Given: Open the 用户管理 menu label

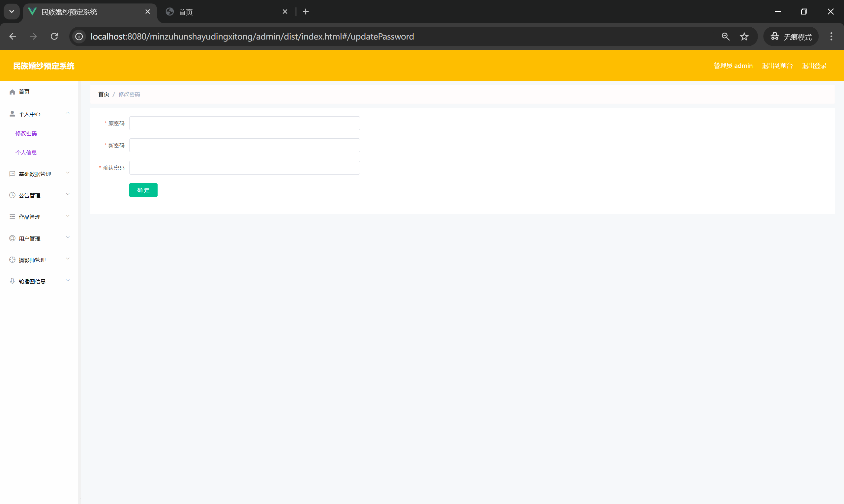Looking at the screenshot, I should (x=30, y=238).
